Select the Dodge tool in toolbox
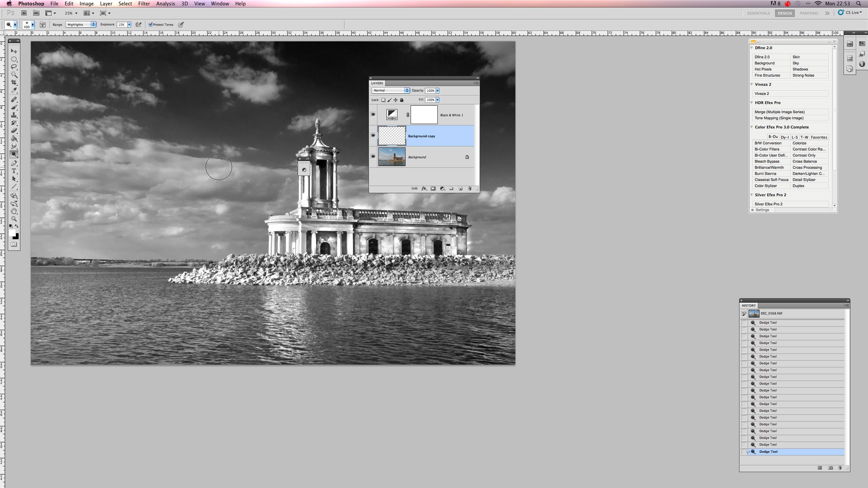Viewport: 868px width, 488px height. click(14, 155)
